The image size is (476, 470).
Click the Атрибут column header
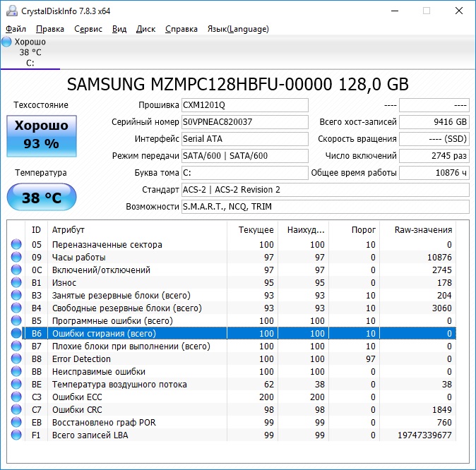(x=137, y=229)
